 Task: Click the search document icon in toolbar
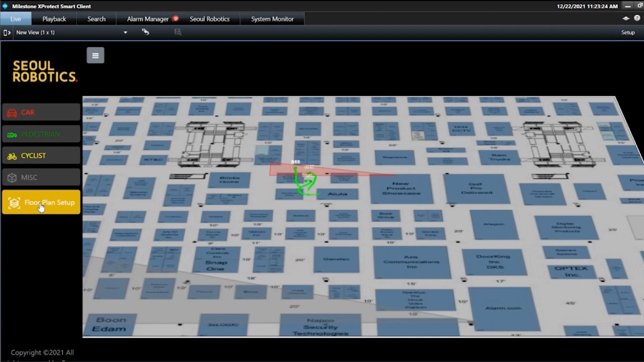pyautogui.click(x=178, y=32)
